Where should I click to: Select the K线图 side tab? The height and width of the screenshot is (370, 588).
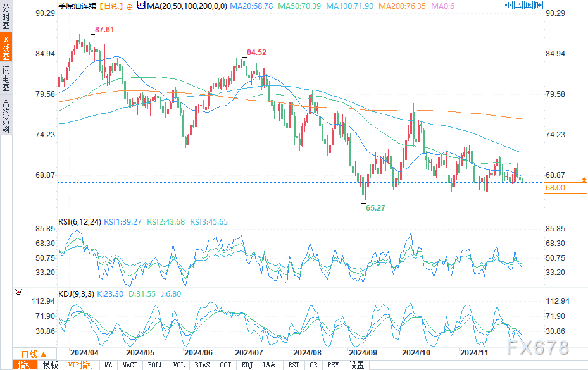[6, 48]
